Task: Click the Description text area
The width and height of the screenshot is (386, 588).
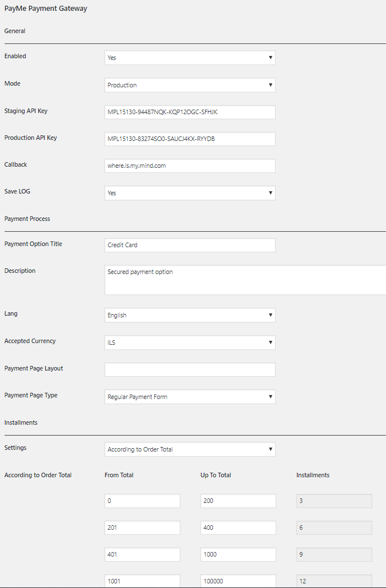Action: 246,280
